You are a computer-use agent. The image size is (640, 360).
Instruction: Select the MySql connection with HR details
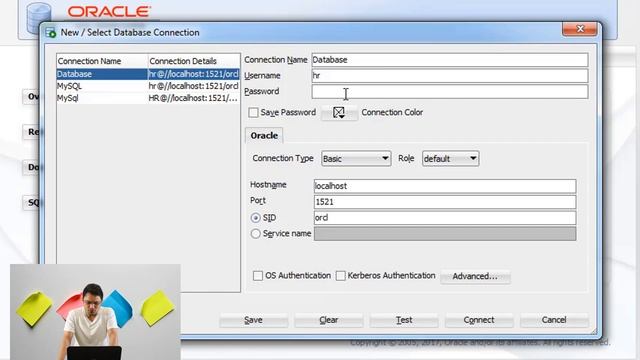point(148,98)
